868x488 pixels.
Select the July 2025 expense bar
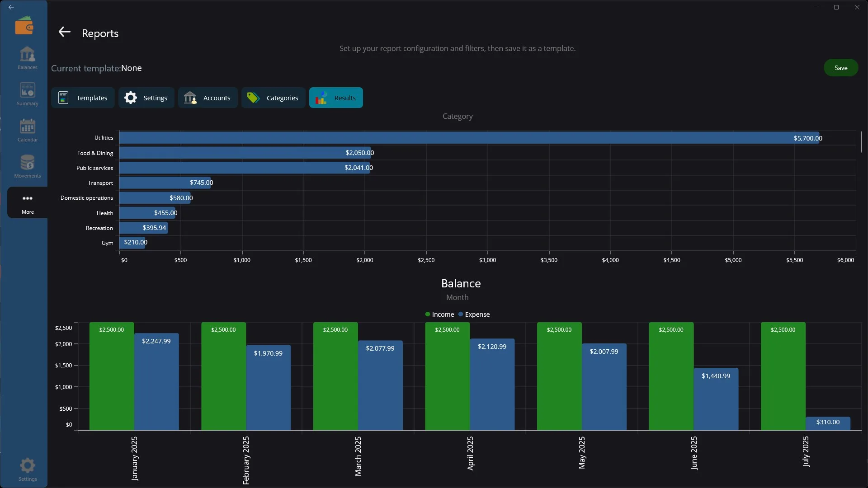[828, 423]
